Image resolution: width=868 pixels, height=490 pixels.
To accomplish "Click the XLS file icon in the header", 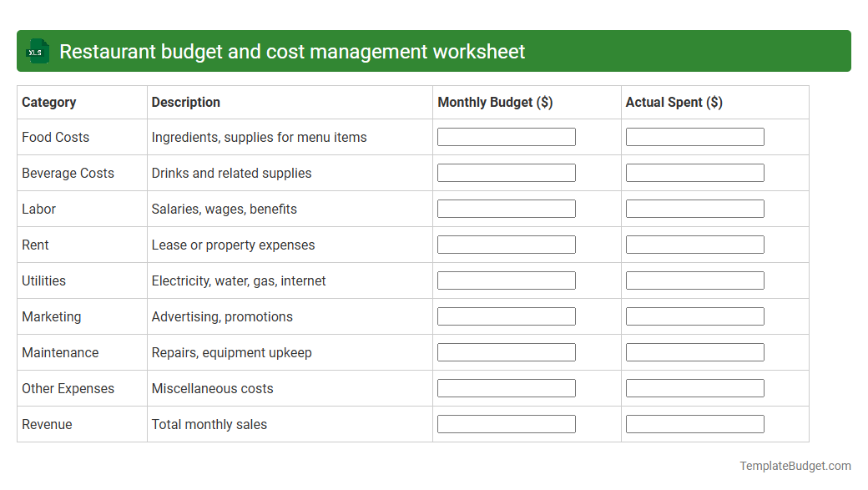I will (x=37, y=51).
